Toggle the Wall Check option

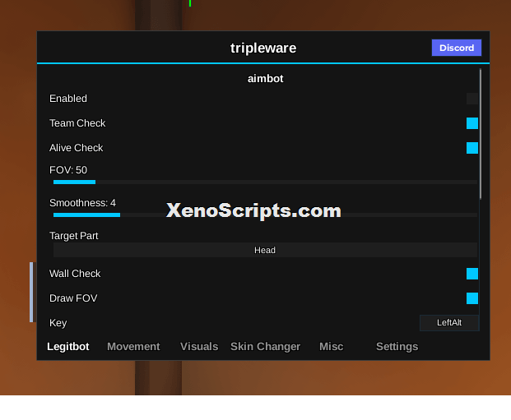coord(472,274)
